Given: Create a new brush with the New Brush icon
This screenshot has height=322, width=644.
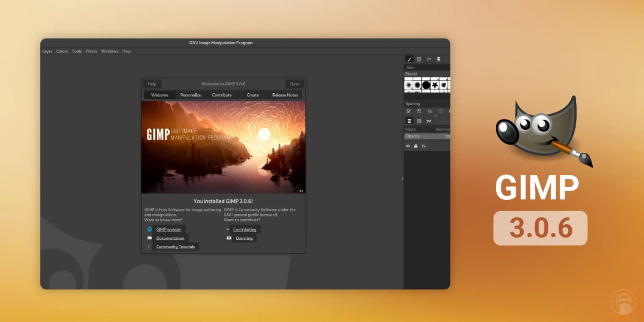Looking at the screenshot, I should (x=419, y=111).
